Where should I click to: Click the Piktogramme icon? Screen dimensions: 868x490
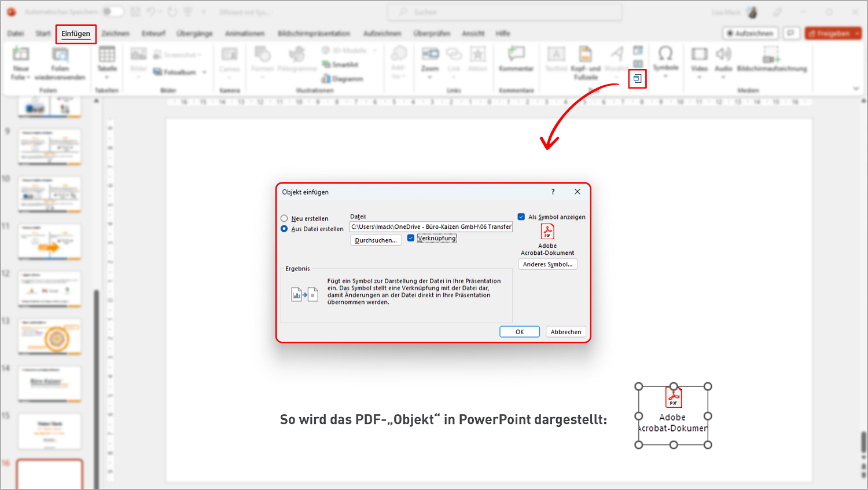[x=297, y=55]
